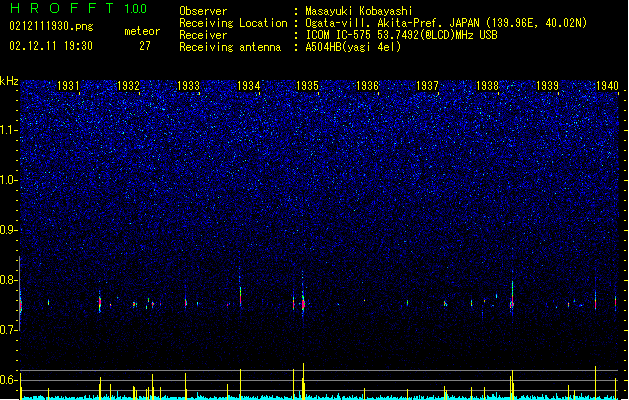Click the meteor echo at 1934
This screenshot has width=629, height=400.
tap(240, 296)
